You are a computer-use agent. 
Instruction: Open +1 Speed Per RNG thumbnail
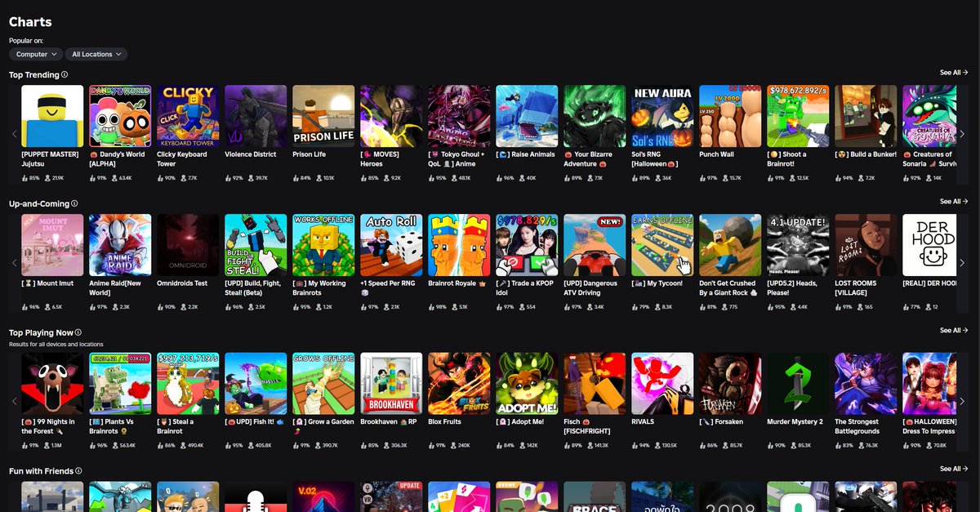[391, 245]
